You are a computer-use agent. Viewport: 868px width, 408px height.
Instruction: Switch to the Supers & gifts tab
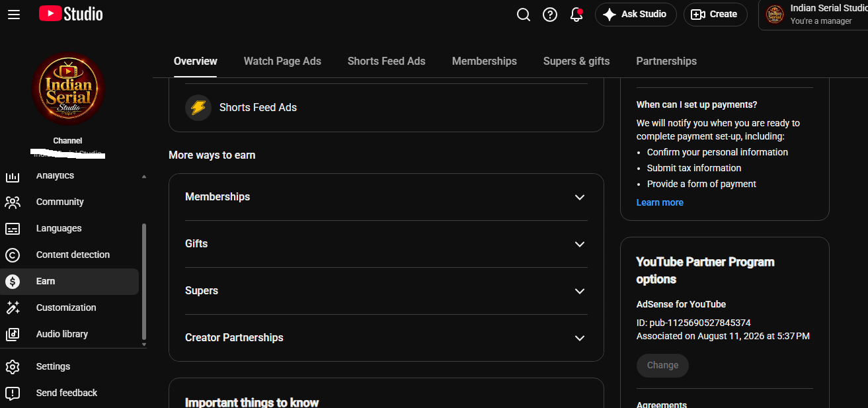(x=576, y=61)
